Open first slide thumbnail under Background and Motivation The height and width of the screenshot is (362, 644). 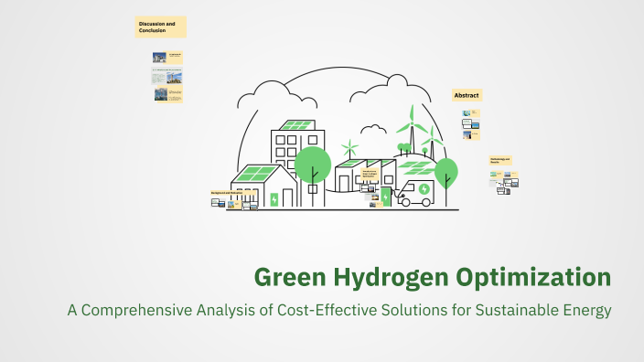click(218, 202)
